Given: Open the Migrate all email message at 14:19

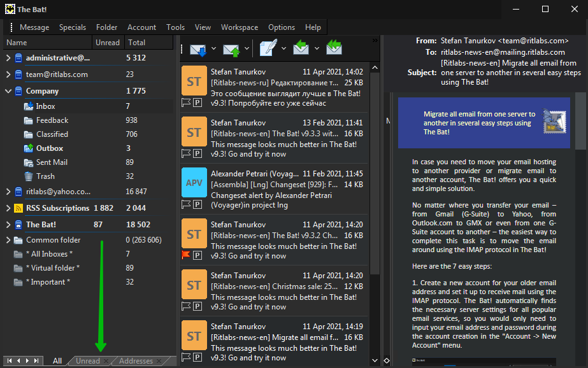Looking at the screenshot, I should tap(274, 341).
